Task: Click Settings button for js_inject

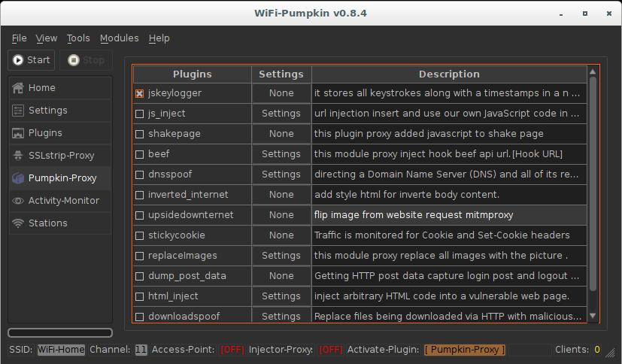Action: click(x=281, y=114)
